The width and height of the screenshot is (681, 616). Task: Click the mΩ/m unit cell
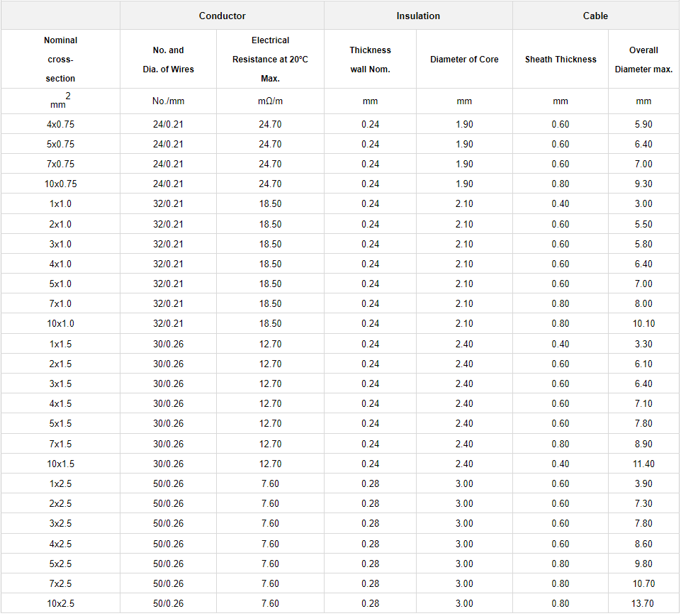click(x=270, y=101)
